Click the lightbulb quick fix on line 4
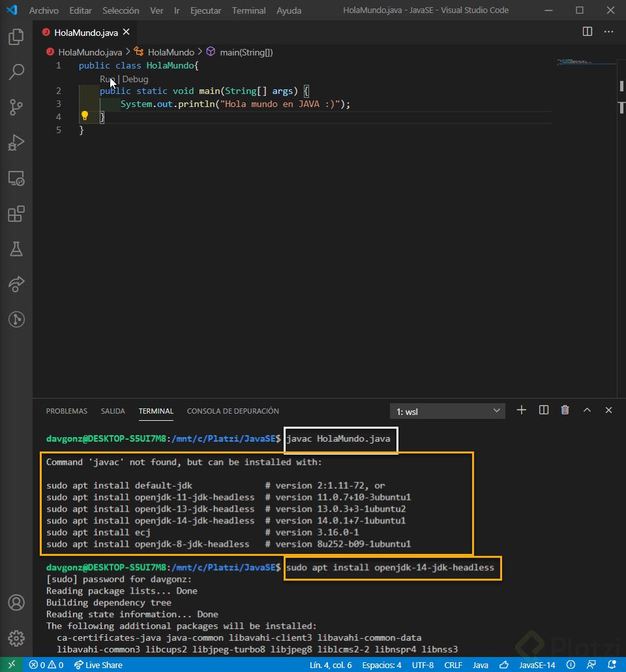Screen dimensions: 626x672 click(84, 116)
